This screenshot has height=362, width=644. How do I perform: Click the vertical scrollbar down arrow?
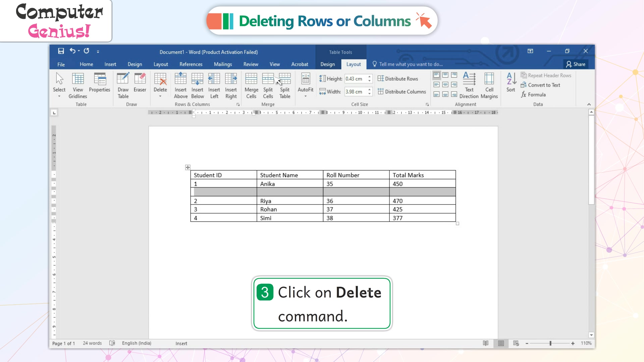click(x=591, y=335)
